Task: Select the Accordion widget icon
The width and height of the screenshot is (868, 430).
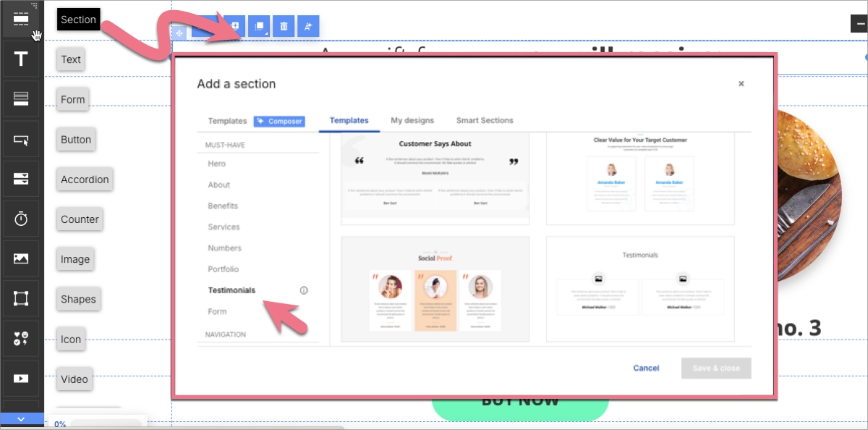Action: (x=21, y=179)
